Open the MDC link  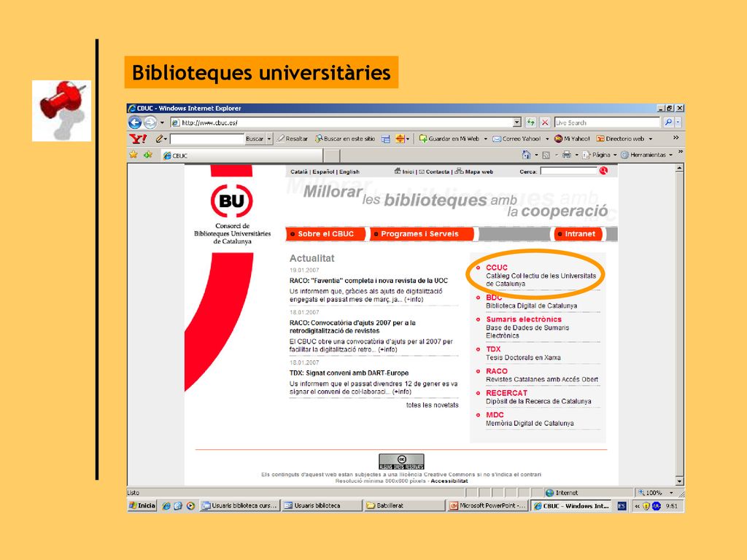click(x=495, y=415)
